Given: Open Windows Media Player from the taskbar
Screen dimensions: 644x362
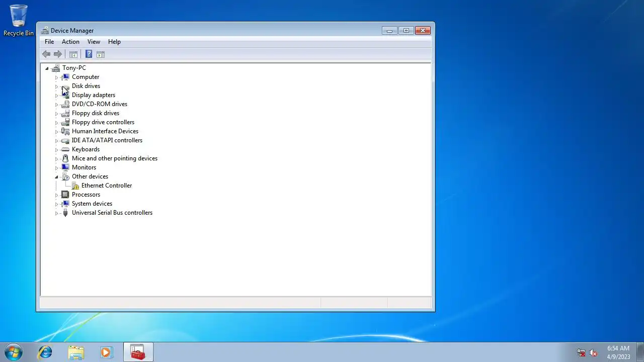Looking at the screenshot, I should 106,352.
